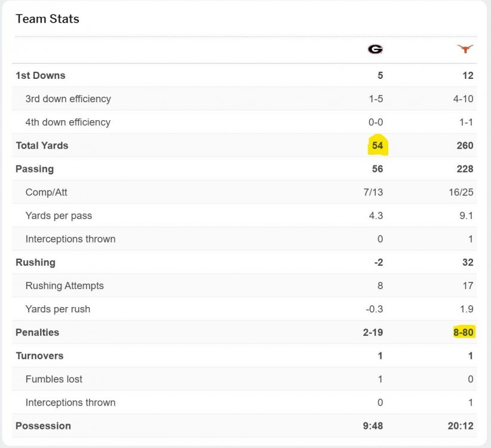Click the Comp/Att row label
Screen dimensions: 491x448
coord(46,192)
